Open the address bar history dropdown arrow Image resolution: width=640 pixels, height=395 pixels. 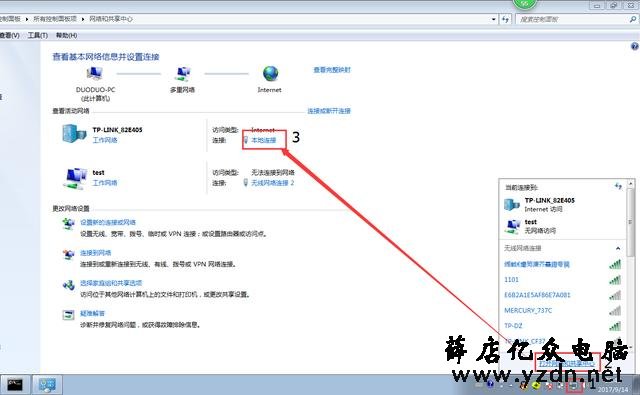(x=493, y=19)
